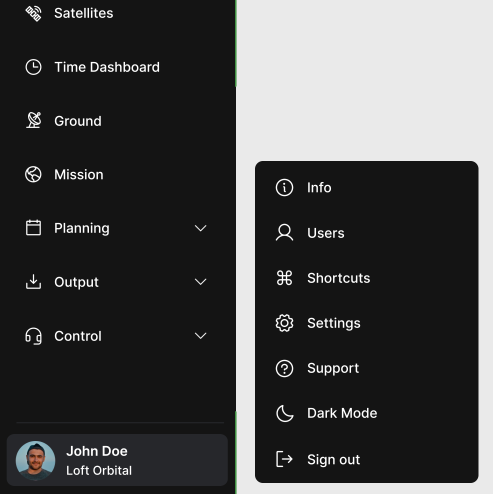Click the Satellites icon in sidebar

point(33,13)
